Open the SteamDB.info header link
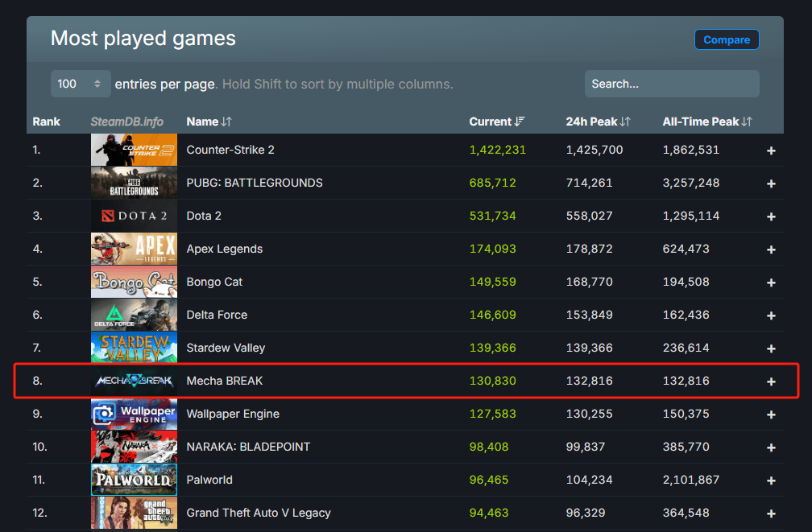 click(127, 122)
